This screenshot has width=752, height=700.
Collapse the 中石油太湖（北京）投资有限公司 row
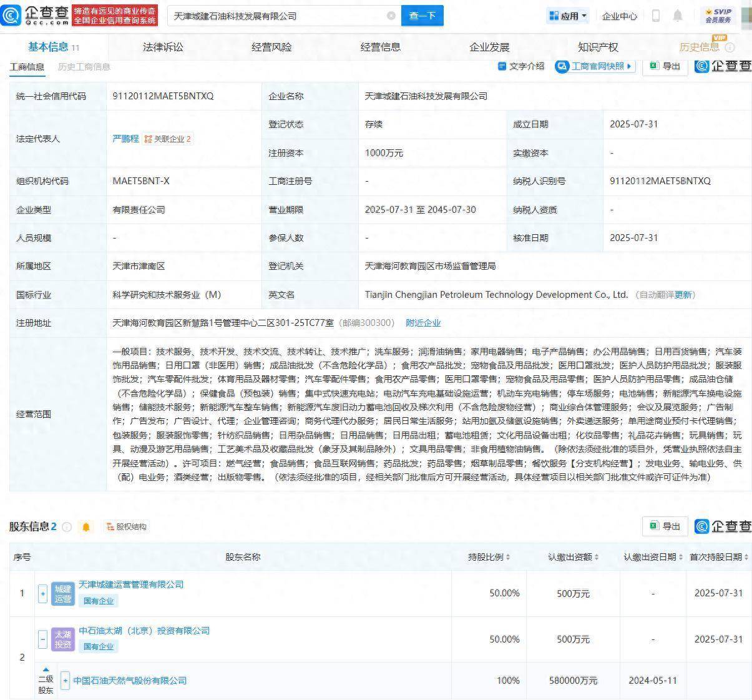click(43, 639)
